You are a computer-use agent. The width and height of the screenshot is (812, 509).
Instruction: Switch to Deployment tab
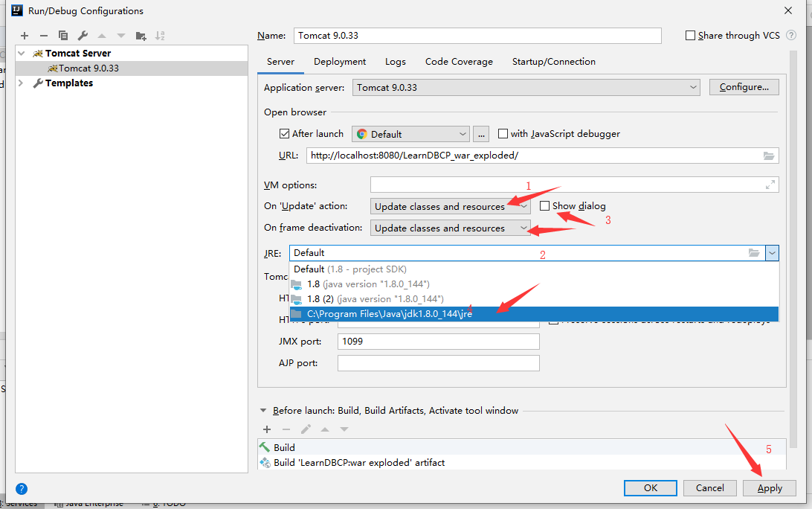(x=340, y=62)
